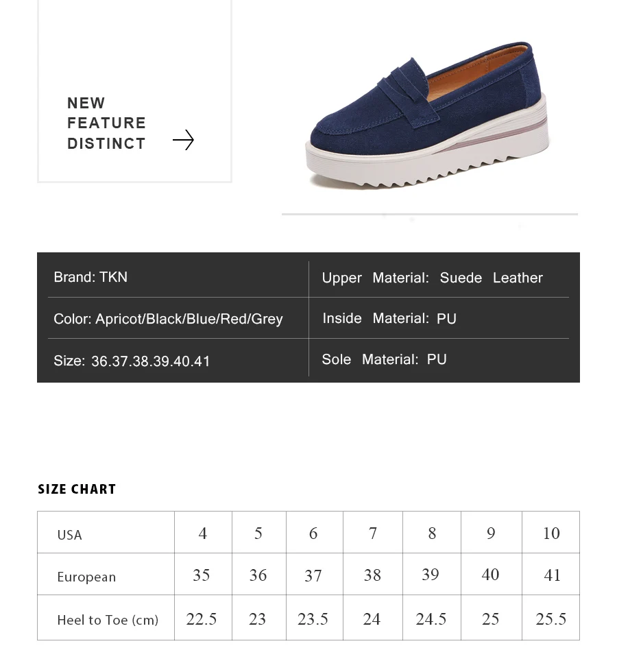Image resolution: width=617 pixels, height=672 pixels.
Task: Click the Heel to Toe (cm) label
Action: click(x=108, y=620)
